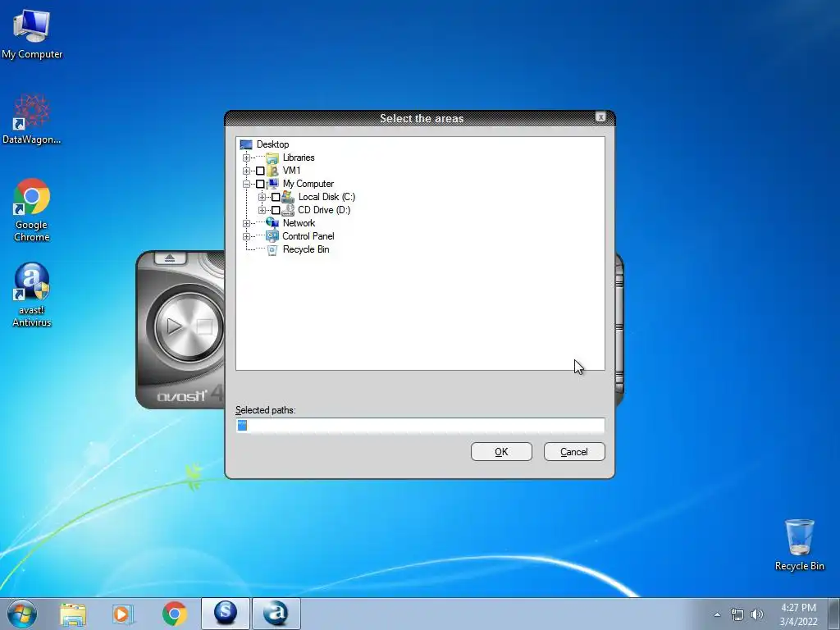840x630 pixels.
Task: Open Windows Explorer from taskbar
Action: (x=73, y=614)
